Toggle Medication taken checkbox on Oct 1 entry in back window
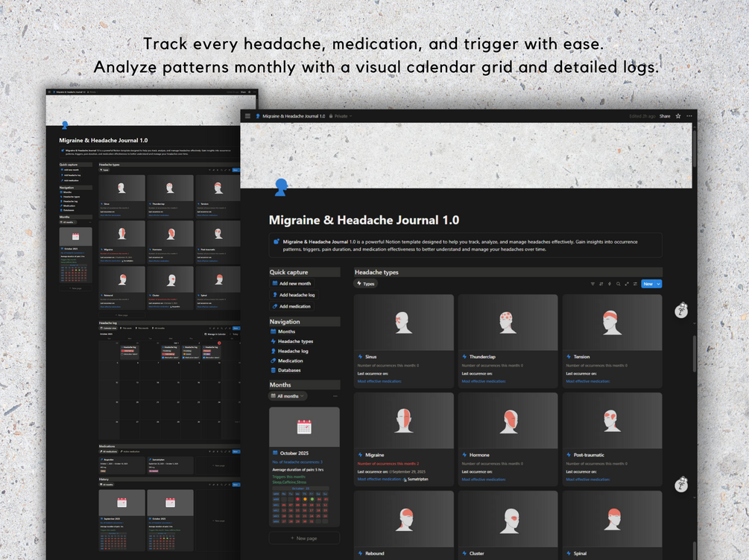749x560 pixels. click(163, 357)
